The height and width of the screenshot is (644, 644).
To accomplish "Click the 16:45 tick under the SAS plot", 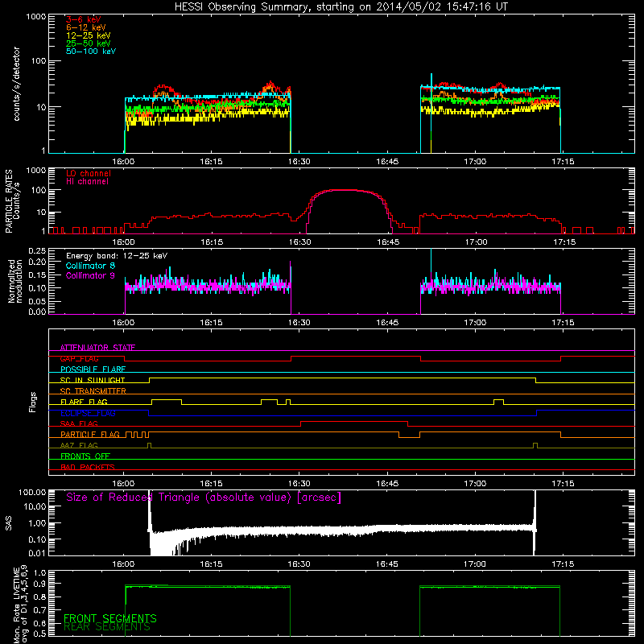I will tap(387, 564).
